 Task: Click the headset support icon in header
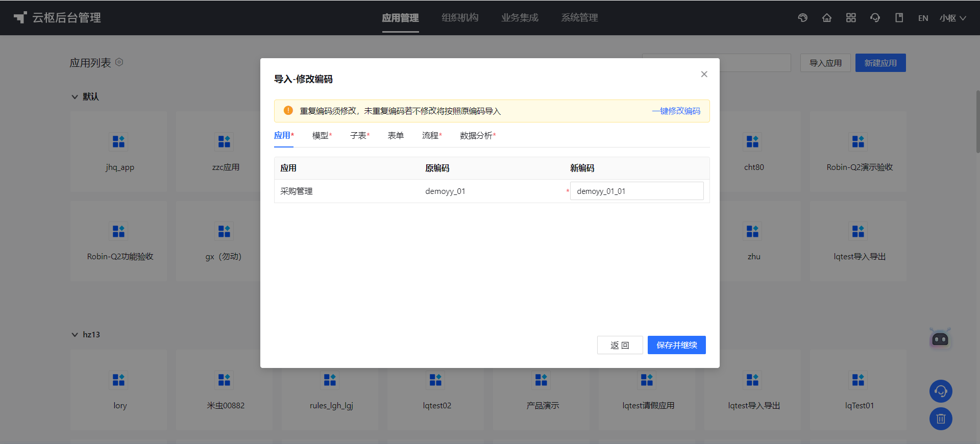[x=875, y=18]
